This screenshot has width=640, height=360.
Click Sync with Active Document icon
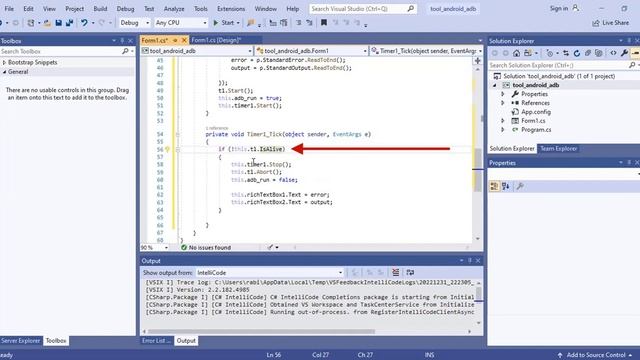coord(566,53)
